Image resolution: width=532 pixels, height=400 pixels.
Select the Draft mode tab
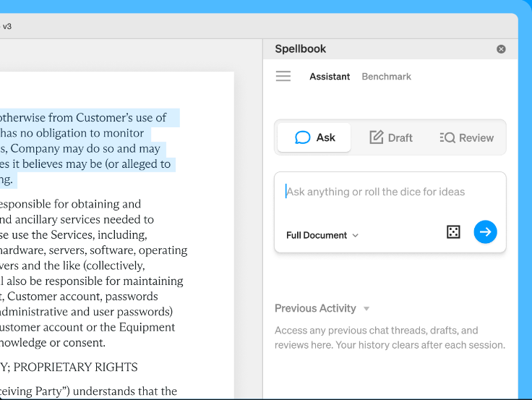tap(391, 137)
